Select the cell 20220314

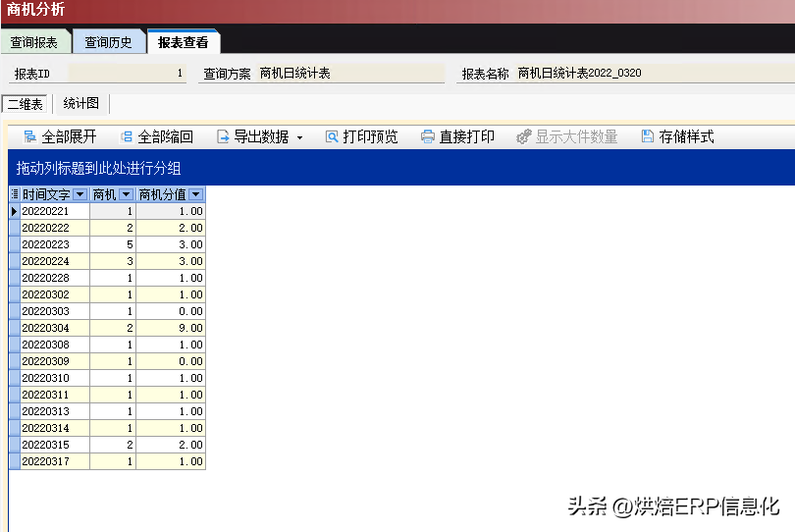tap(55, 429)
